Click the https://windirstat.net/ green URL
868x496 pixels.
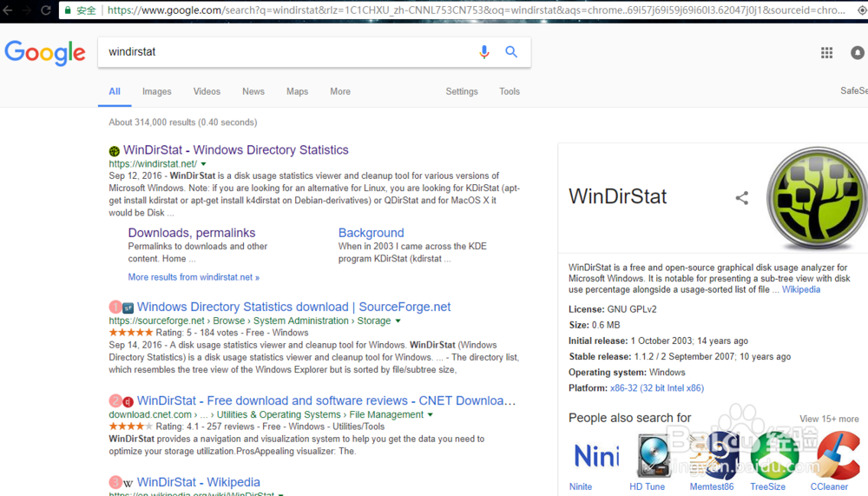point(153,164)
